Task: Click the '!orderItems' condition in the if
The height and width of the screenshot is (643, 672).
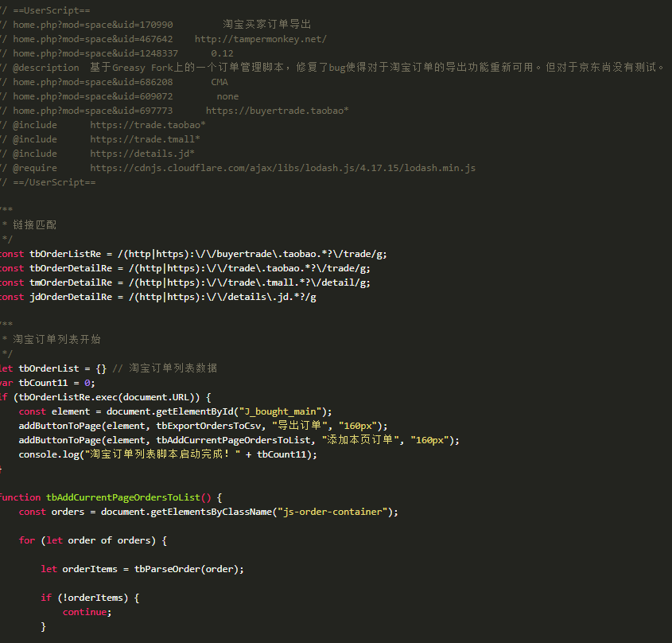Action: point(92,598)
